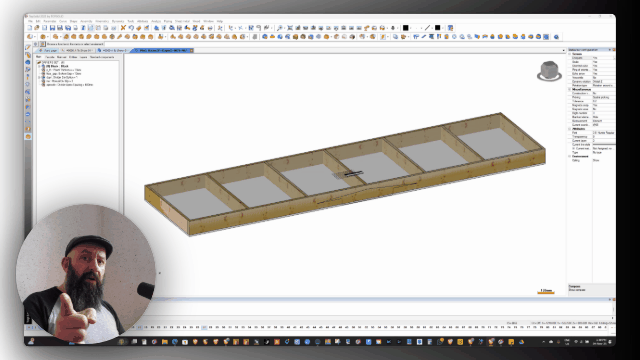Select the bold Block tree item
Viewport: 640px width, 360px height.
point(57,66)
